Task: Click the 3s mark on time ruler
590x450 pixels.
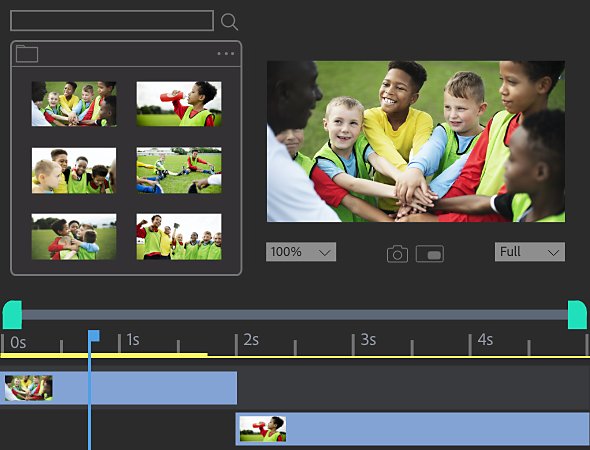Action: [x=368, y=340]
